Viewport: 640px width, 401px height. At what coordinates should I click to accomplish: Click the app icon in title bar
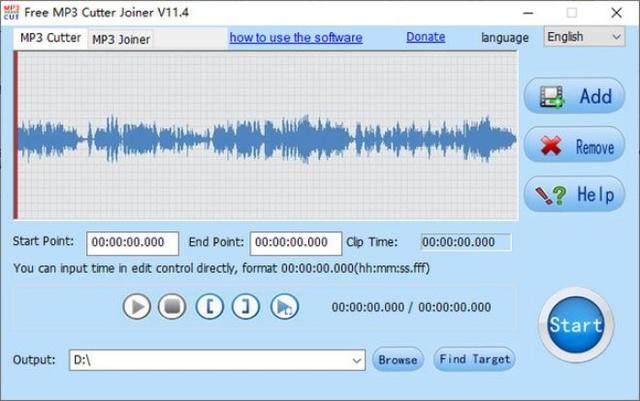coord(11,13)
